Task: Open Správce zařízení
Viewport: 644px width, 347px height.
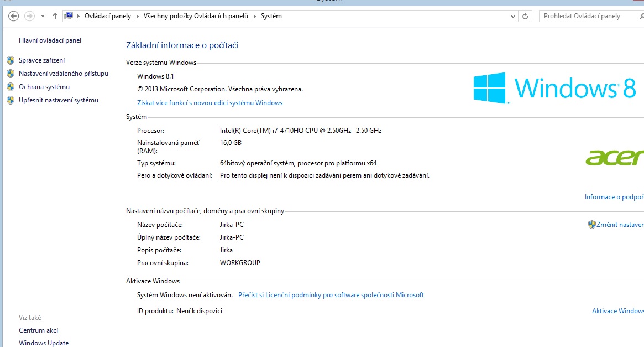Action: point(41,60)
